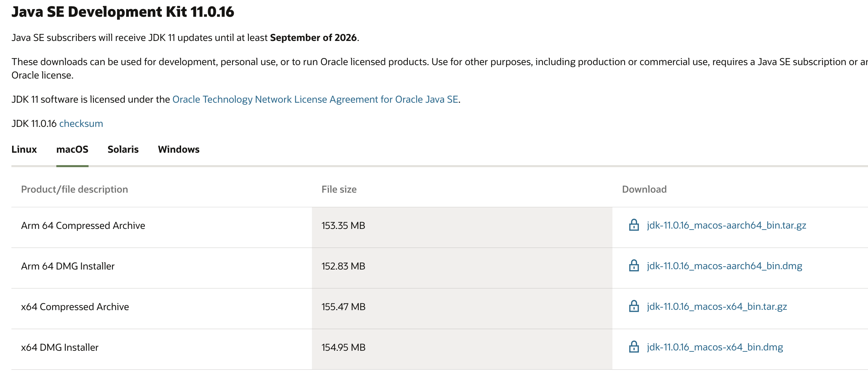This screenshot has height=388, width=868.
Task: Select the macOS tab
Action: (72, 149)
